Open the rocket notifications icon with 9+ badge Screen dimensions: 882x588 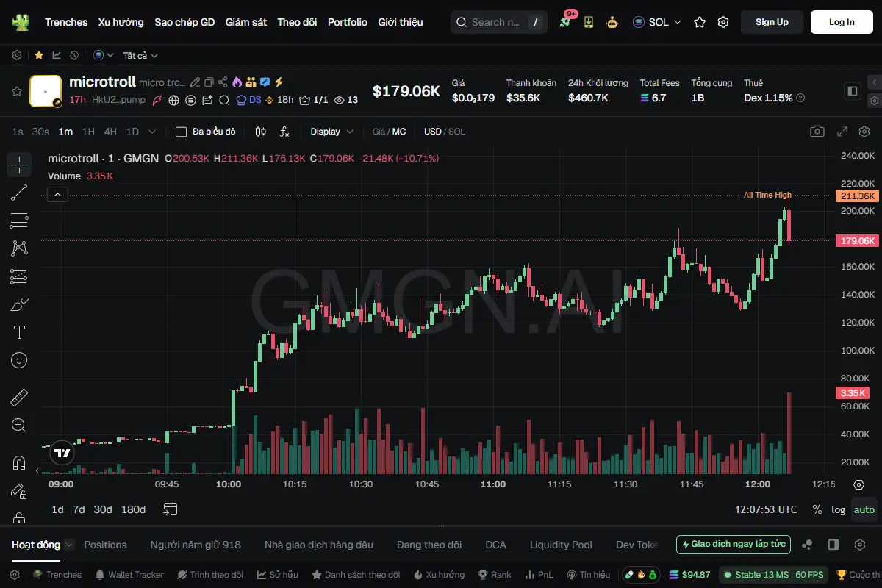564,22
